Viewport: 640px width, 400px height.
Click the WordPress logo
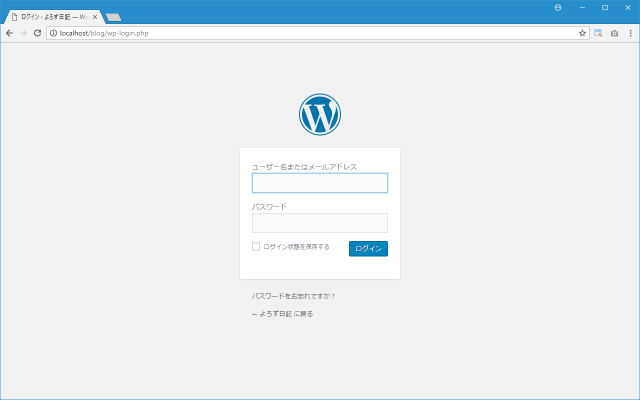(x=320, y=114)
